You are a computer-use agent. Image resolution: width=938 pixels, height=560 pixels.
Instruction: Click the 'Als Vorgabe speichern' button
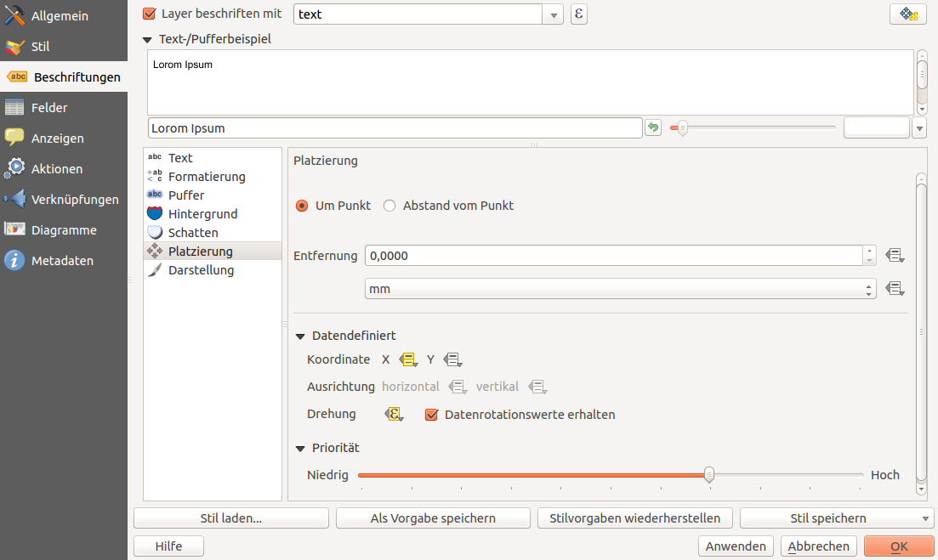[x=433, y=518]
